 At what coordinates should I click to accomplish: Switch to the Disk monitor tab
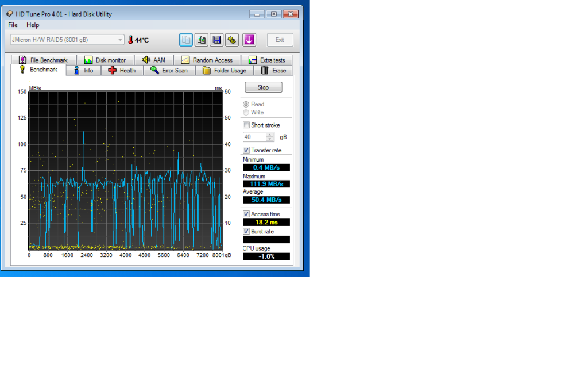[106, 60]
